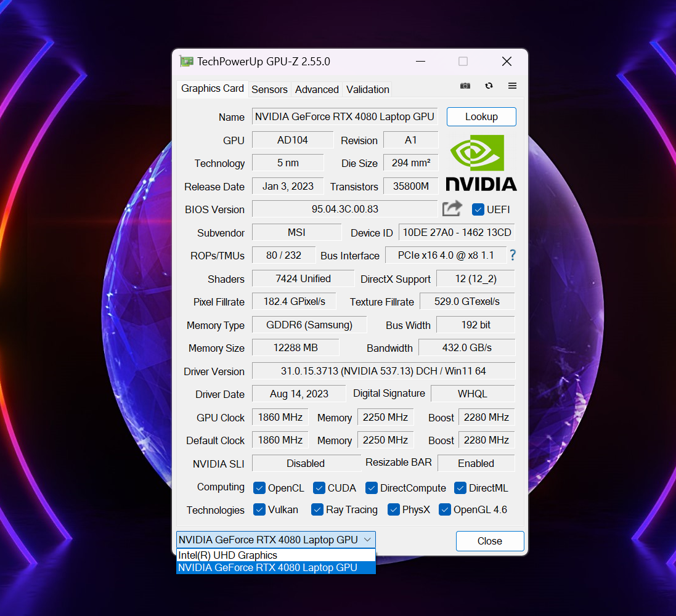Click the Resizable BAR value Enabled
676x616 pixels.
pos(476,463)
